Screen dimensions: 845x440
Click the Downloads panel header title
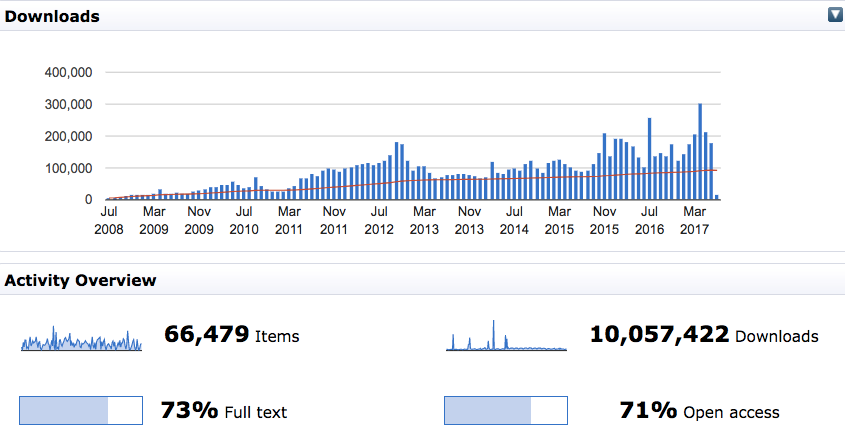pos(52,16)
